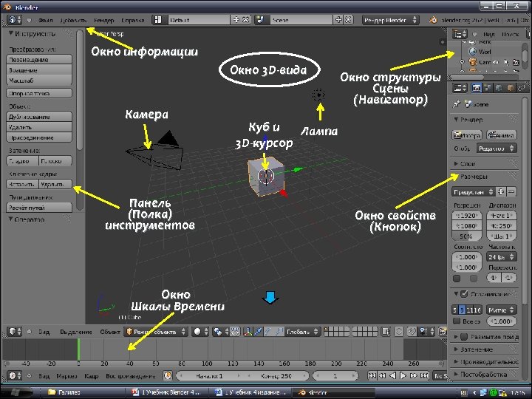532x399 pixels.
Task: Click the Присоединение button
Action: pos(39,137)
